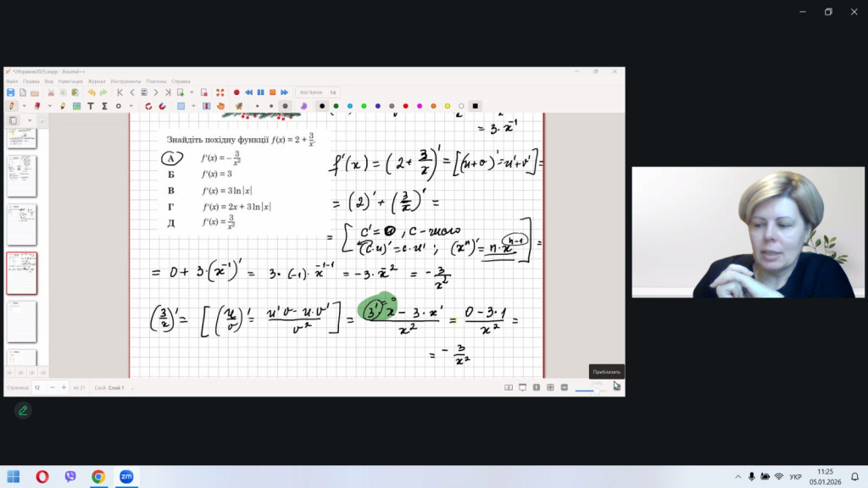This screenshot has width=868, height=488.
Task: Activate the Text tool
Action: click(x=91, y=106)
